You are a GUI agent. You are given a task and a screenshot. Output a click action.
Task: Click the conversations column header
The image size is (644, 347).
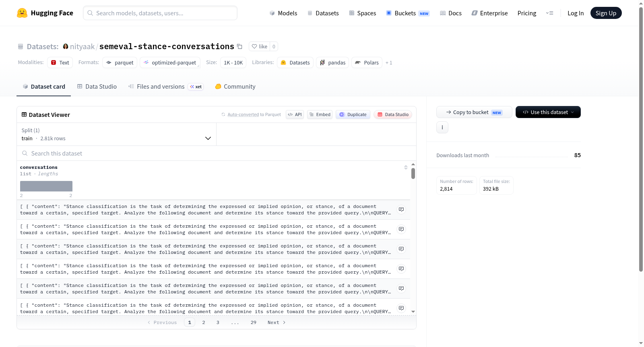tap(39, 167)
